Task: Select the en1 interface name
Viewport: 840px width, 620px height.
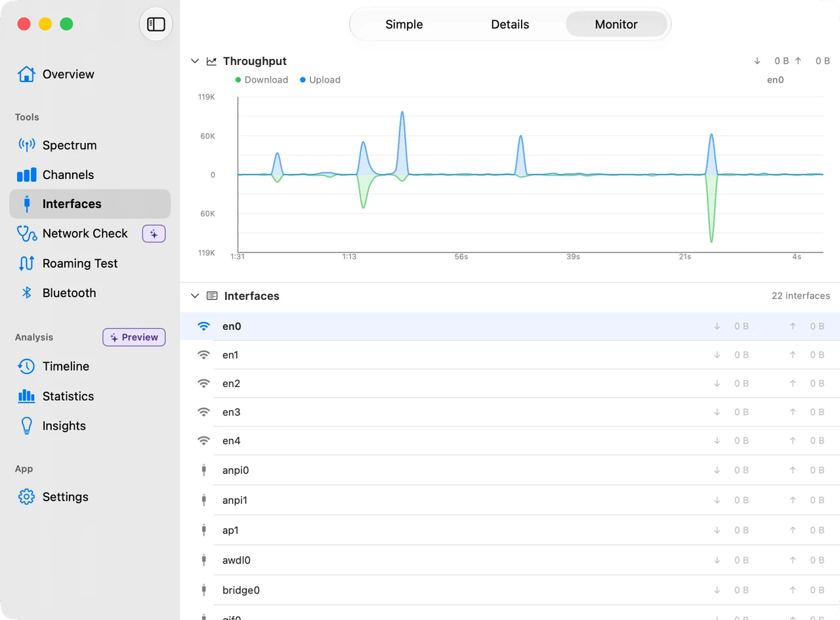Action: point(230,355)
